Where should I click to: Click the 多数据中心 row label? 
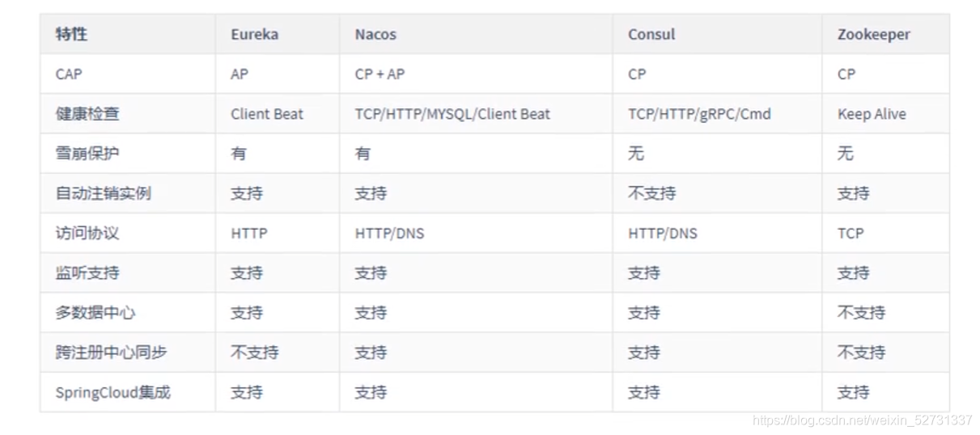coord(95,312)
